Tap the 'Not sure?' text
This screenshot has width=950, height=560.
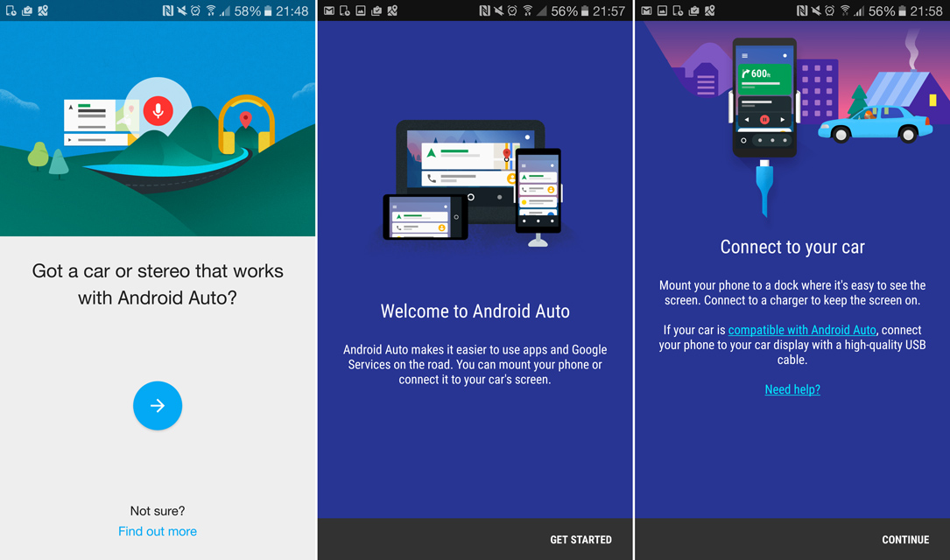tap(158, 511)
